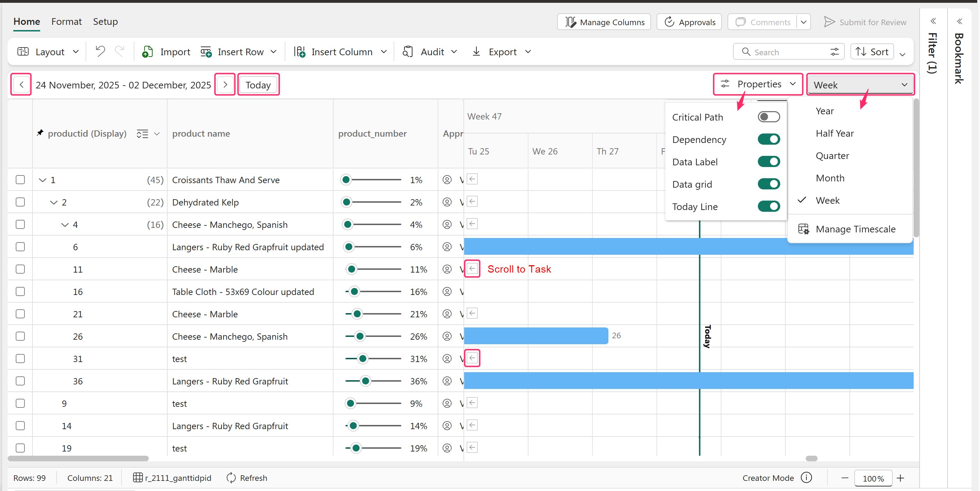
Task: Turn off the Today Line toggle
Action: click(x=768, y=206)
